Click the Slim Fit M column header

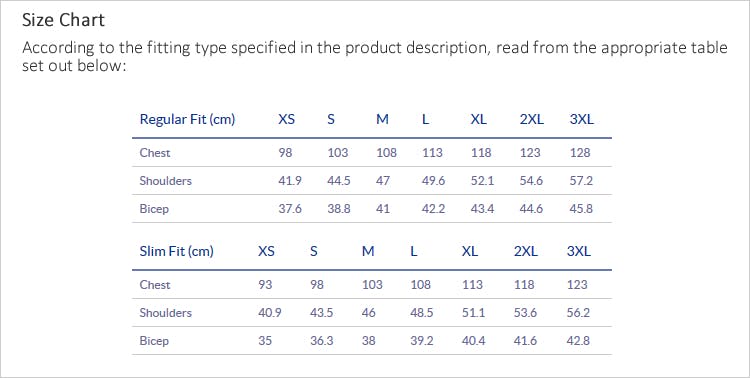click(x=368, y=251)
